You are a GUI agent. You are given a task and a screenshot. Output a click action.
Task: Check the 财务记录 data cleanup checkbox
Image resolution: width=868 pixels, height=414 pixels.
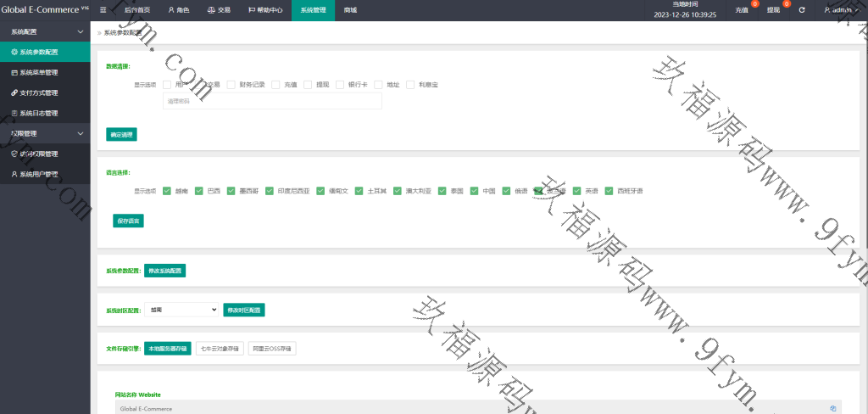(231, 85)
